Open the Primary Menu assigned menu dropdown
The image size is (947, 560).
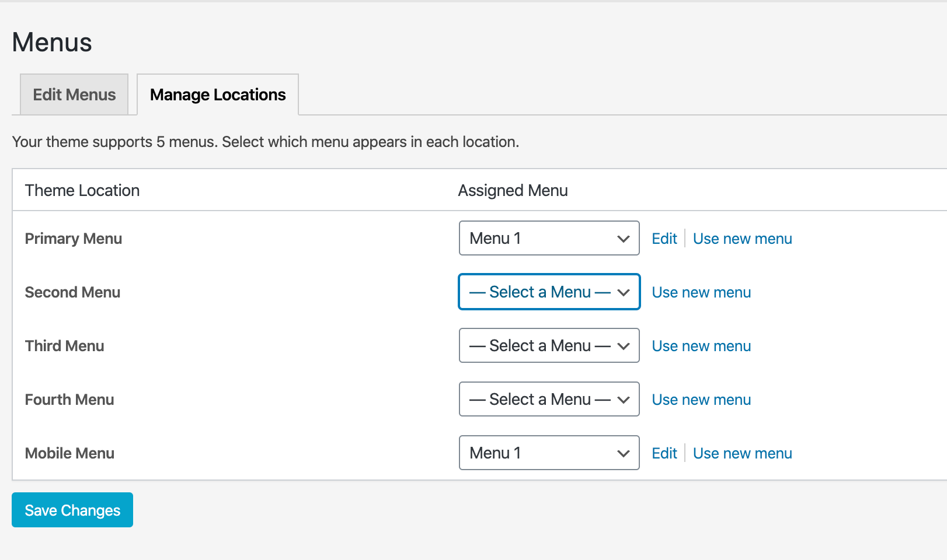(549, 238)
